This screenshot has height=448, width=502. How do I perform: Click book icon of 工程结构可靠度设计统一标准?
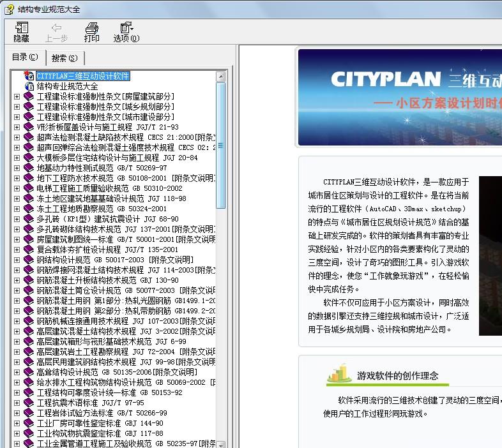click(x=29, y=392)
